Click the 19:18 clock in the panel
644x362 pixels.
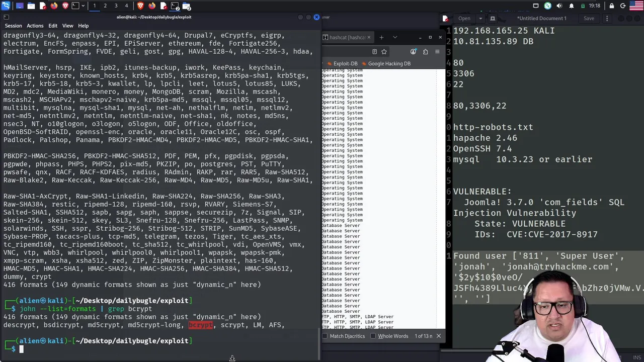coord(595,6)
